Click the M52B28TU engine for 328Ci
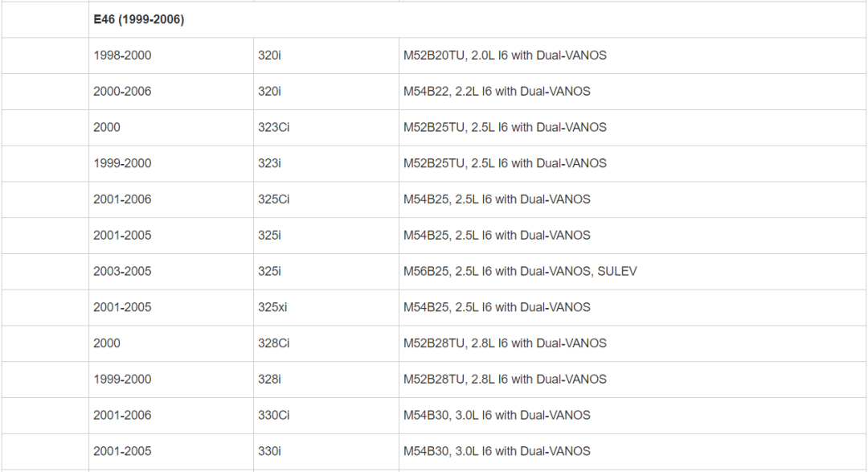 (x=505, y=343)
